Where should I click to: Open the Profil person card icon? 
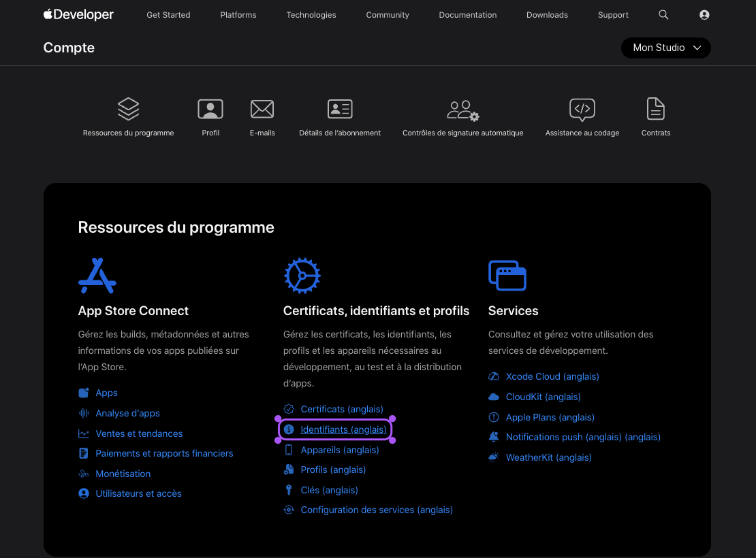[x=210, y=109]
